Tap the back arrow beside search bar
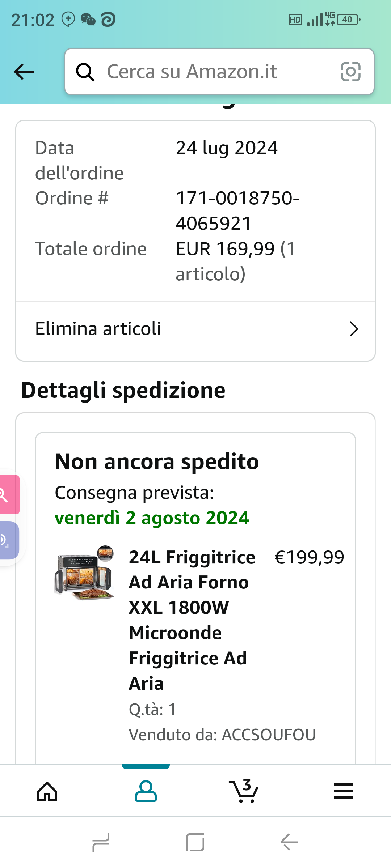The image size is (391, 868). [24, 72]
